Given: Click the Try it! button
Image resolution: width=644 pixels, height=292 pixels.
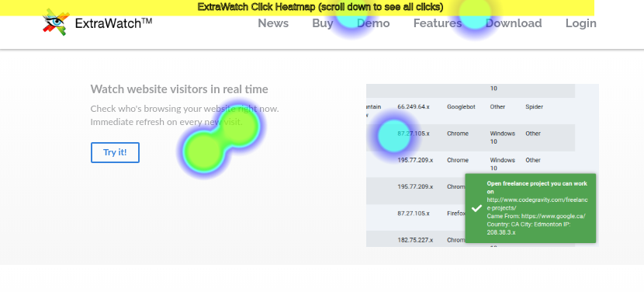Looking at the screenshot, I should 115,152.
